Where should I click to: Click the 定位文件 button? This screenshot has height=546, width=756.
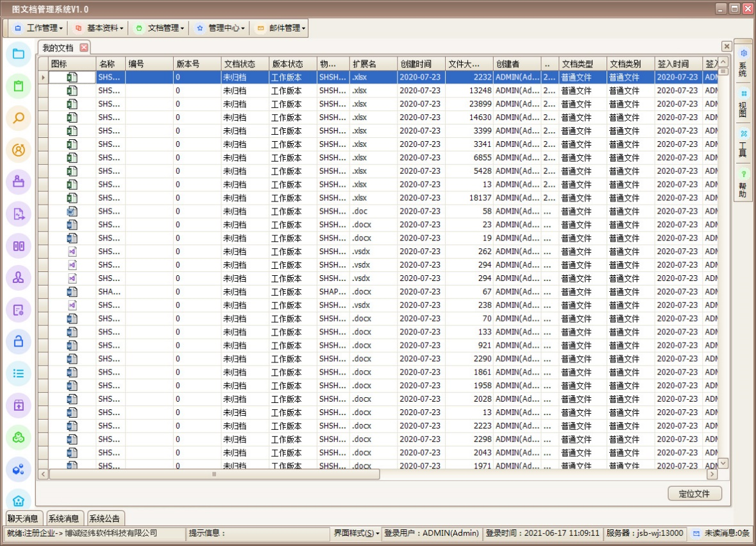(694, 493)
